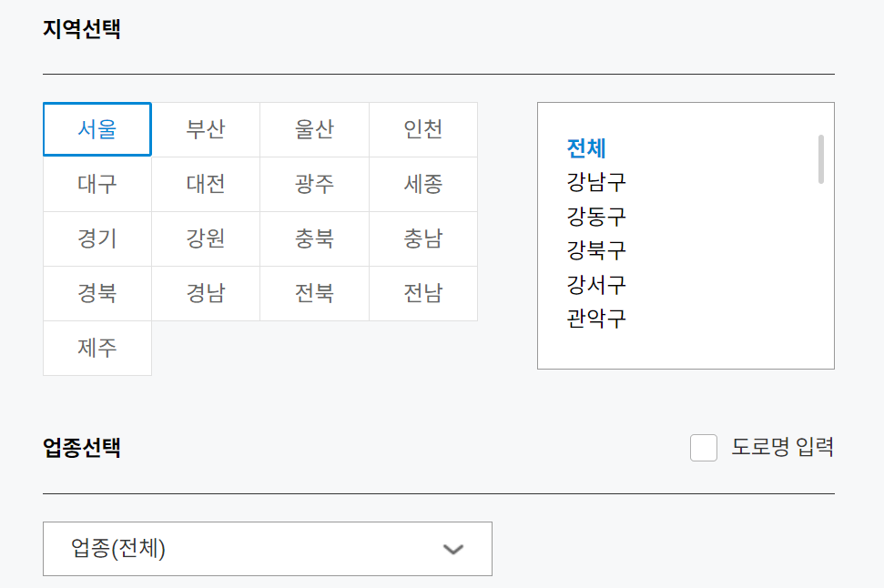Select the 충북 region button

pos(314,238)
